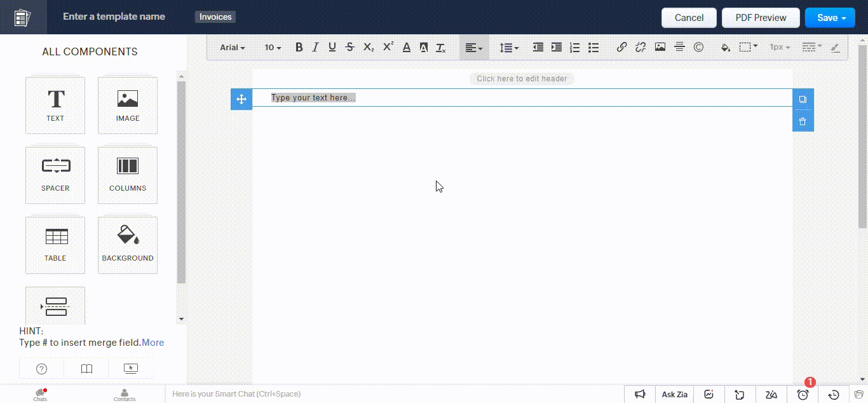Click the Zia signature icon in bottom bar
This screenshot has width=868, height=403.
coord(771,394)
